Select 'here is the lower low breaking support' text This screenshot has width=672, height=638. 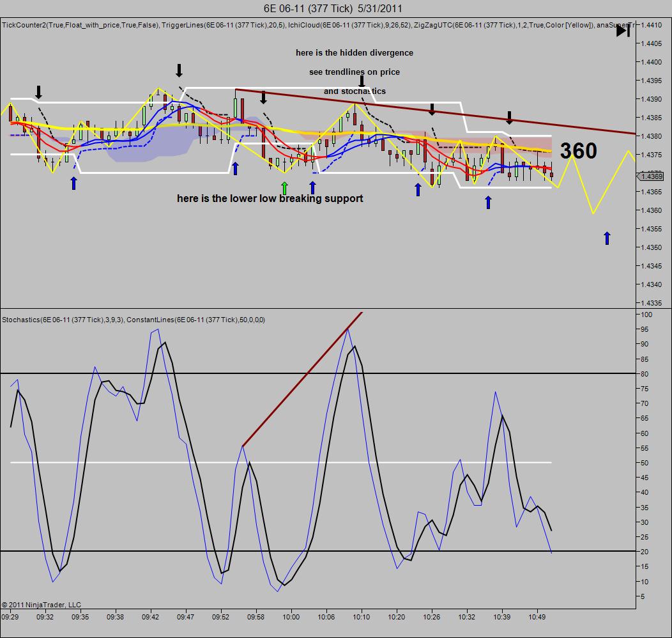(270, 198)
